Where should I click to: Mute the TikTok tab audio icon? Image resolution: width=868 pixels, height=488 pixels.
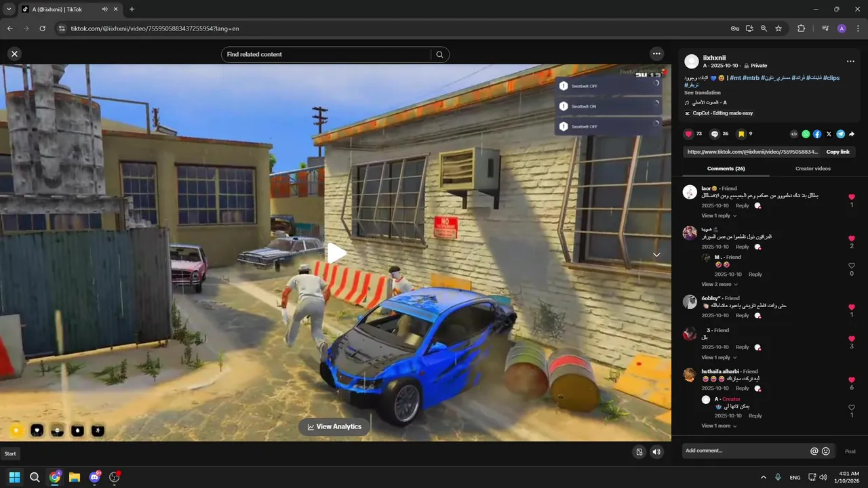pyautogui.click(x=104, y=9)
